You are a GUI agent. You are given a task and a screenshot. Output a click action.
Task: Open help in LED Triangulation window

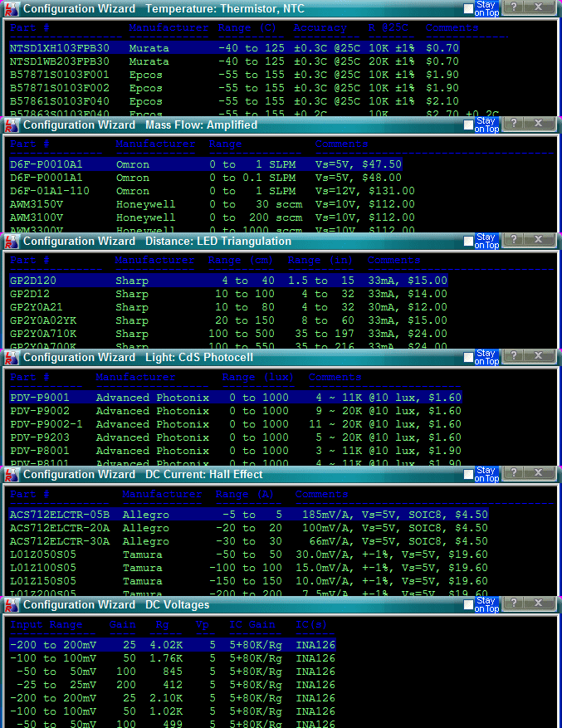coord(514,240)
